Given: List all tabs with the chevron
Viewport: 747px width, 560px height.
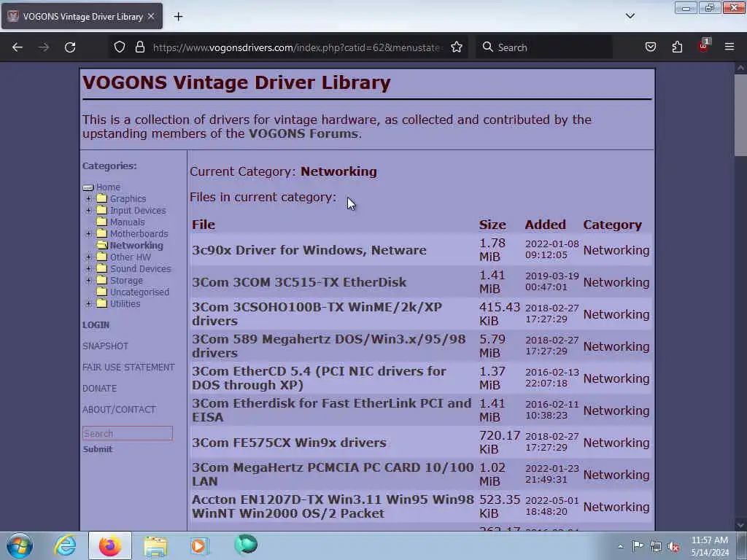Looking at the screenshot, I should coord(630,16).
